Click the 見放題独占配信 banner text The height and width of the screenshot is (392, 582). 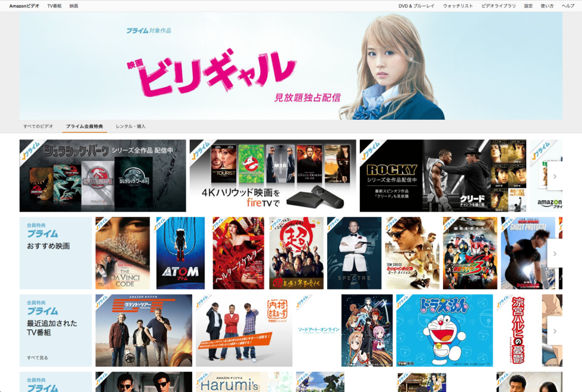(307, 98)
